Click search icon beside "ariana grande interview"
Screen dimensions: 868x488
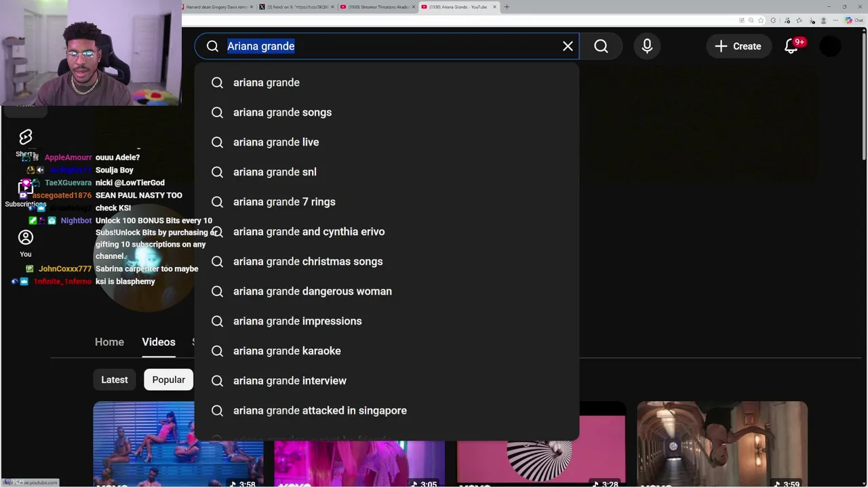pyautogui.click(x=217, y=381)
